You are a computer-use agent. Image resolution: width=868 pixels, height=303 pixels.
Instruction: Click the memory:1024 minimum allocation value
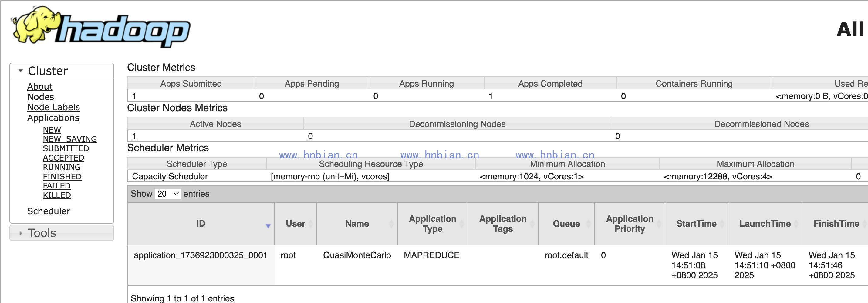point(531,176)
